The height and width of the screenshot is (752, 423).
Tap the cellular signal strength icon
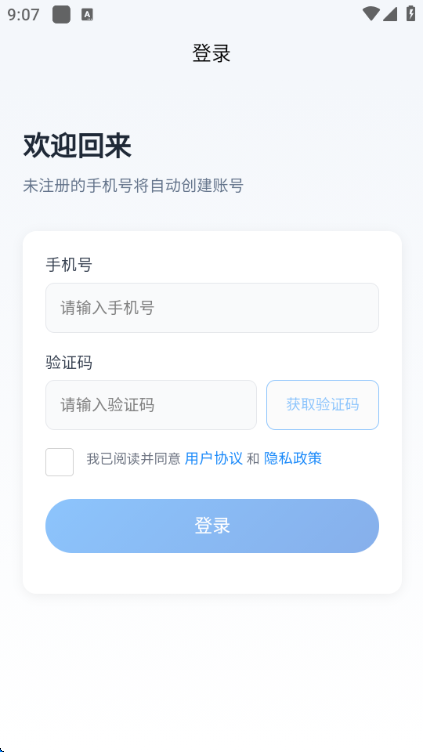[390, 14]
